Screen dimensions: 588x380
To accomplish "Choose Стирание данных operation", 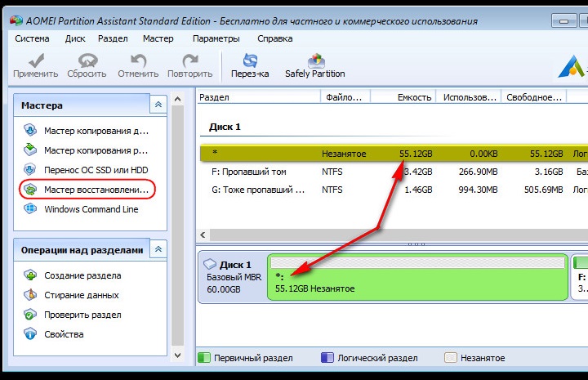I will (82, 295).
